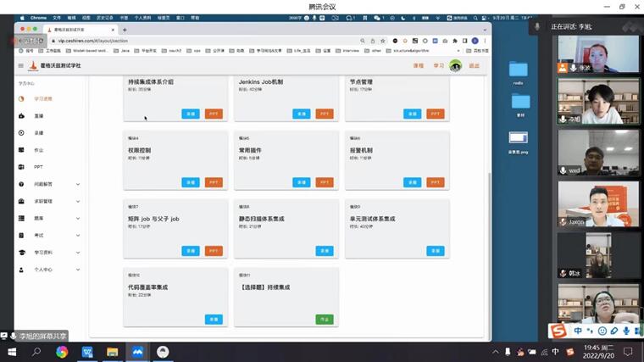The width and height of the screenshot is (644, 362).
Task: Click the user avatar in the site header
Action: point(456,65)
